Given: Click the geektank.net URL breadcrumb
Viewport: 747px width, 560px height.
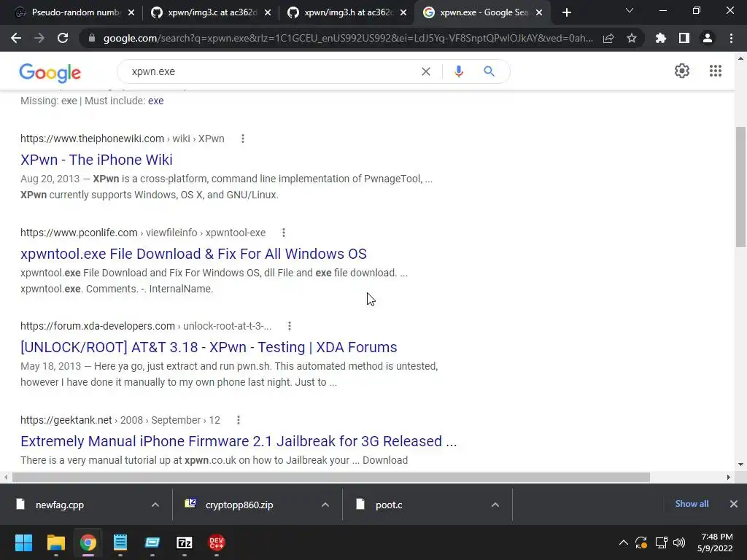Looking at the screenshot, I should click(120, 420).
